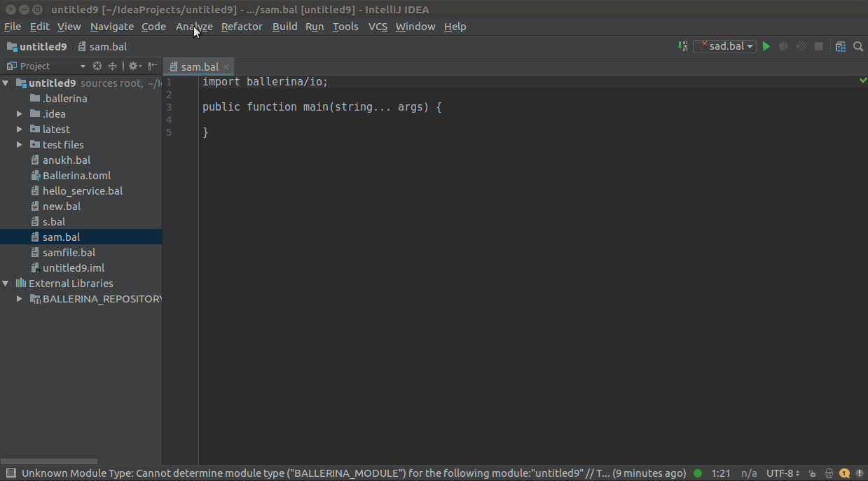Toggle the read-only lock icon in status bar
The image size is (868, 481).
tap(813, 473)
